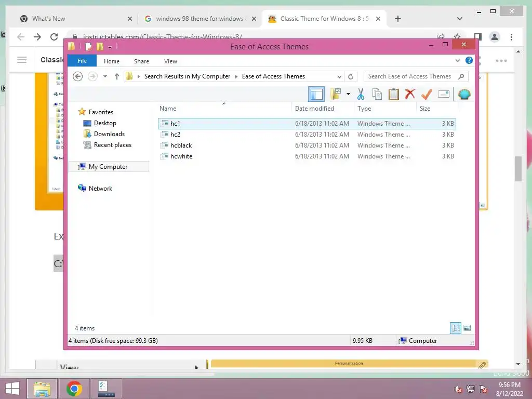
Task: Click the Chrome page vertical scrollbar thumb
Action: pos(518,169)
